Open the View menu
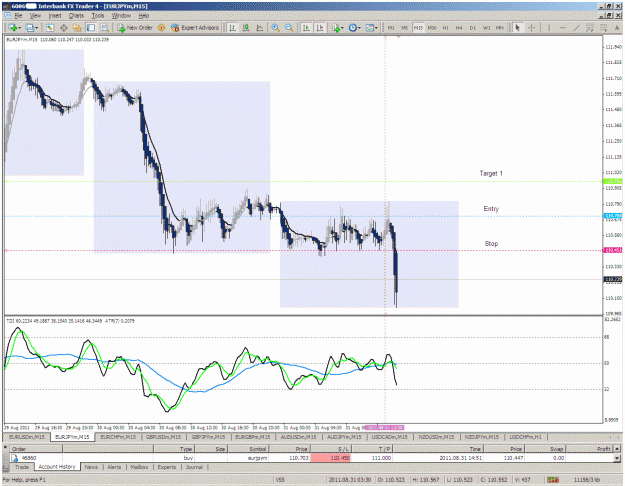625x486 pixels. tap(35, 16)
